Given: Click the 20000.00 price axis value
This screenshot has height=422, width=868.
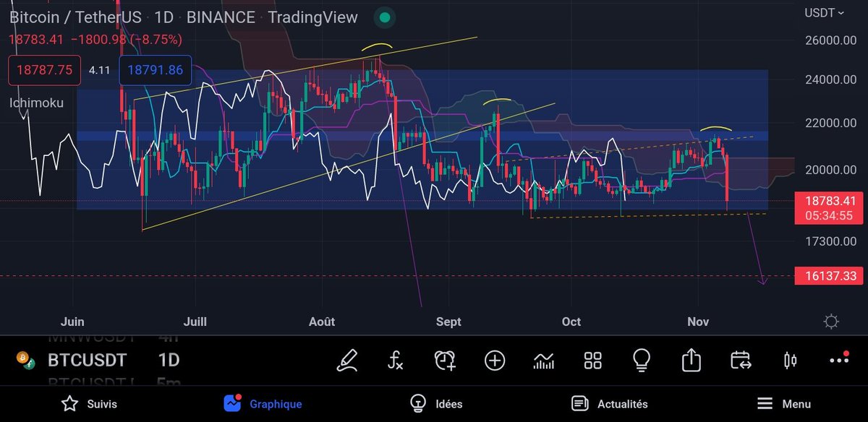Looking at the screenshot, I should pos(830,170).
